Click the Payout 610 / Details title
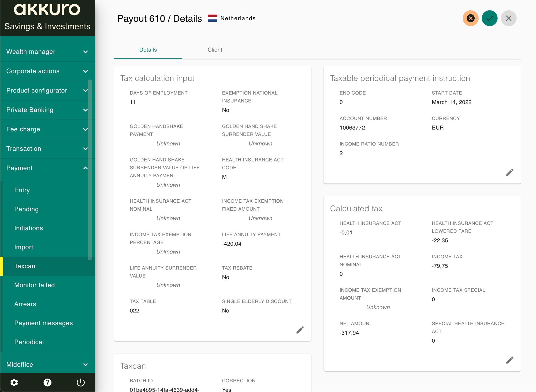 [159, 18]
